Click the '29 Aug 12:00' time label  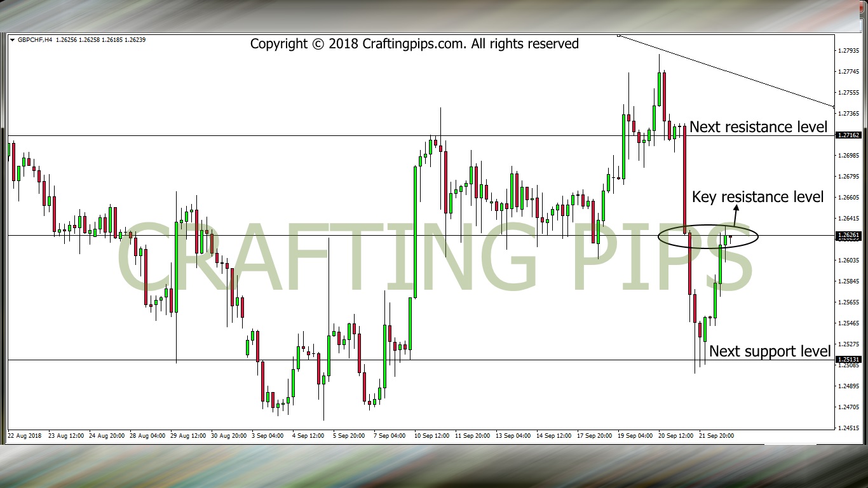pyautogui.click(x=188, y=436)
